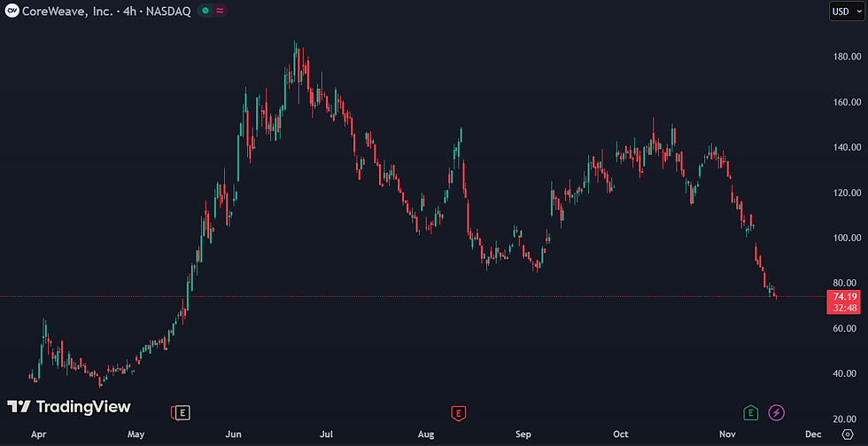Click the red earnings E marker near August

pyautogui.click(x=459, y=412)
